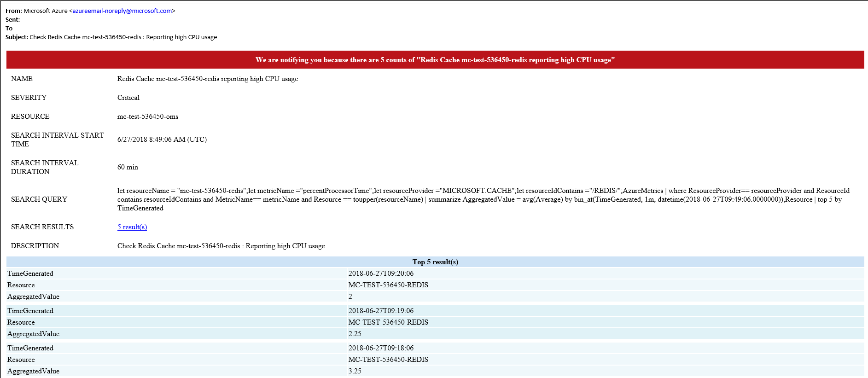
Task: Click the DESCRIPTION row value text
Action: tap(221, 246)
